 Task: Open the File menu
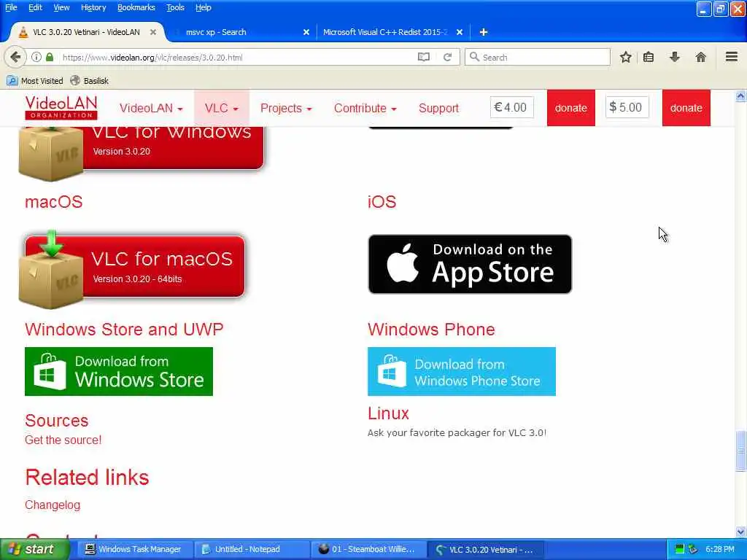pyautogui.click(x=11, y=7)
